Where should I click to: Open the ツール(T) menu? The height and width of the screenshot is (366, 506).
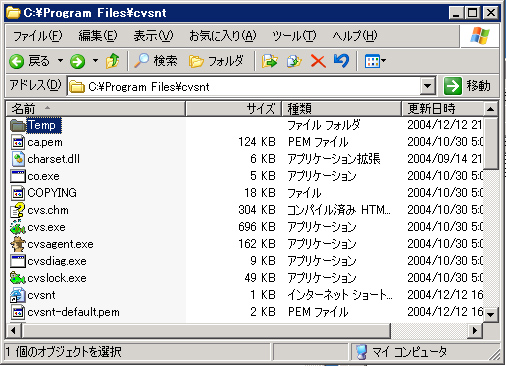coord(294,36)
